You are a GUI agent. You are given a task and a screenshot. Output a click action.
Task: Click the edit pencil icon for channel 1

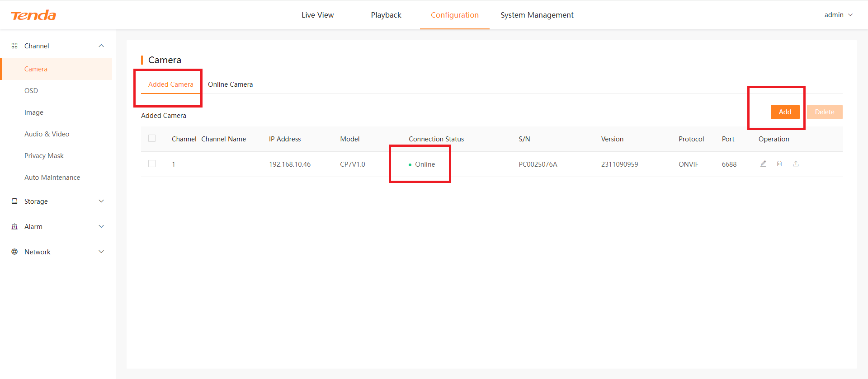[763, 164]
